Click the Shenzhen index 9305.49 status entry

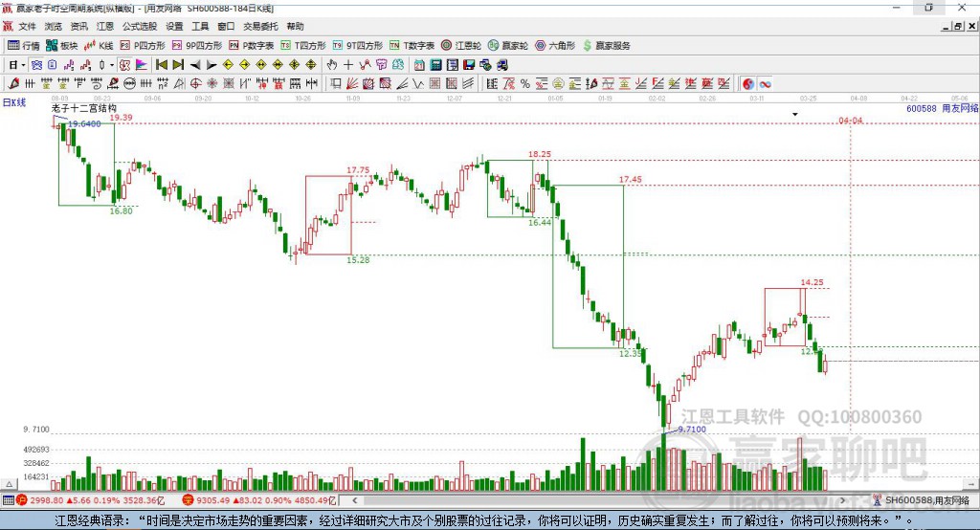coord(260,500)
